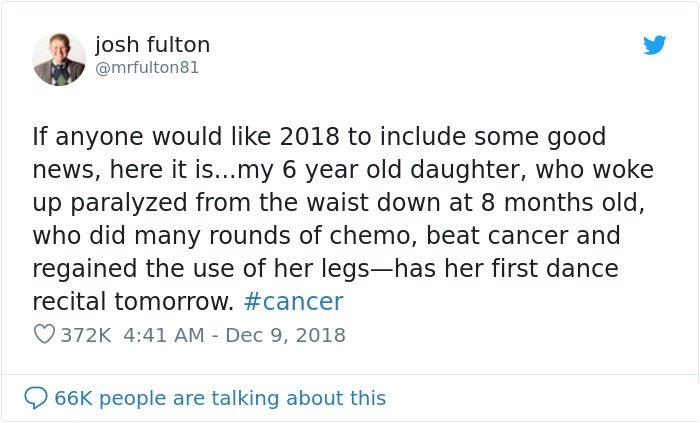Click the 'beat cancer and' tweet line

tap(523, 235)
